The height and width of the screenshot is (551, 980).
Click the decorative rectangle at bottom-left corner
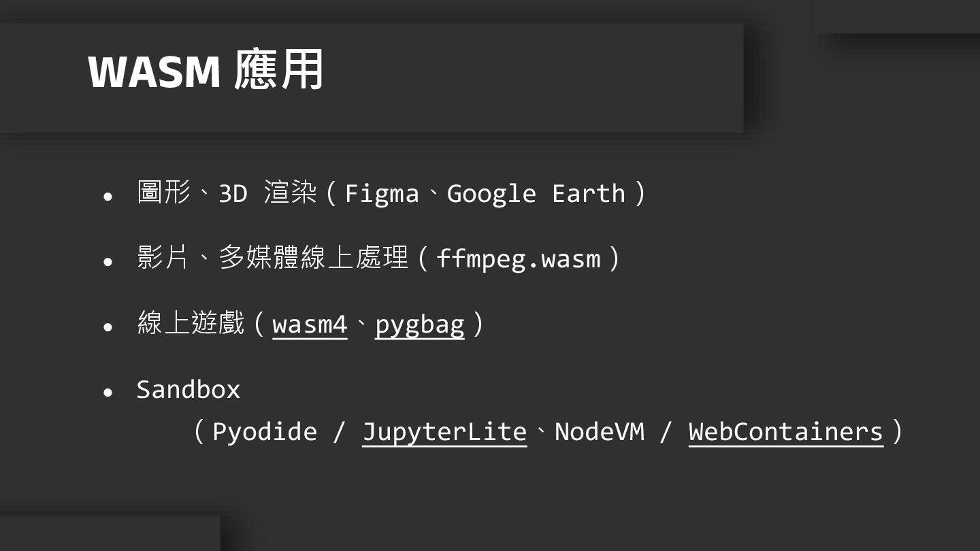coord(110,533)
